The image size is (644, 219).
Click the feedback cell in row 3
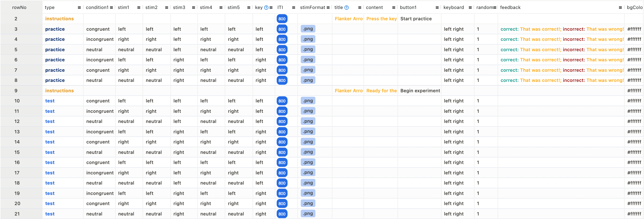click(x=561, y=29)
